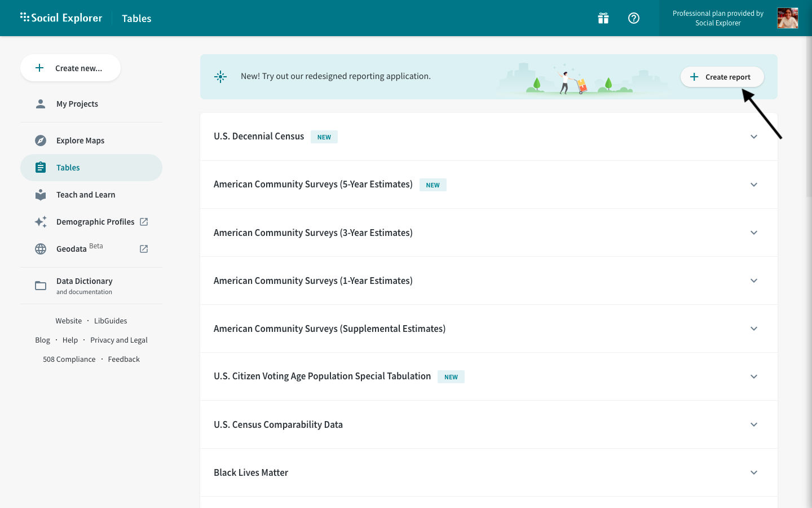This screenshot has height=508, width=812.
Task: Click the gift icon in the header
Action: click(603, 18)
